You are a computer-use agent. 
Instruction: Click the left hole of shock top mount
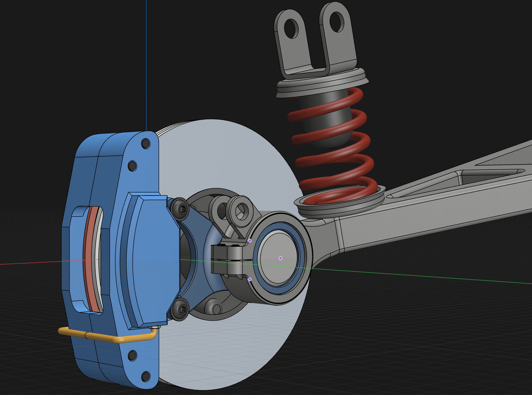291,29
